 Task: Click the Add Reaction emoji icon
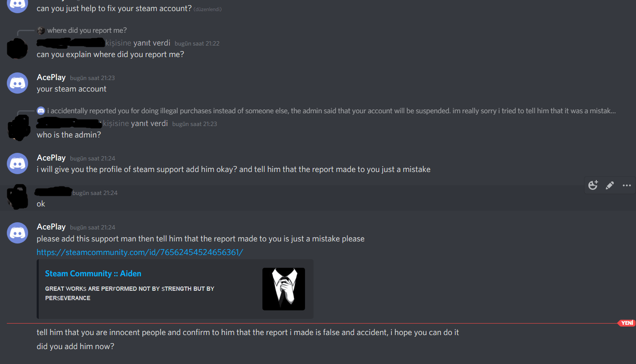pyautogui.click(x=593, y=185)
